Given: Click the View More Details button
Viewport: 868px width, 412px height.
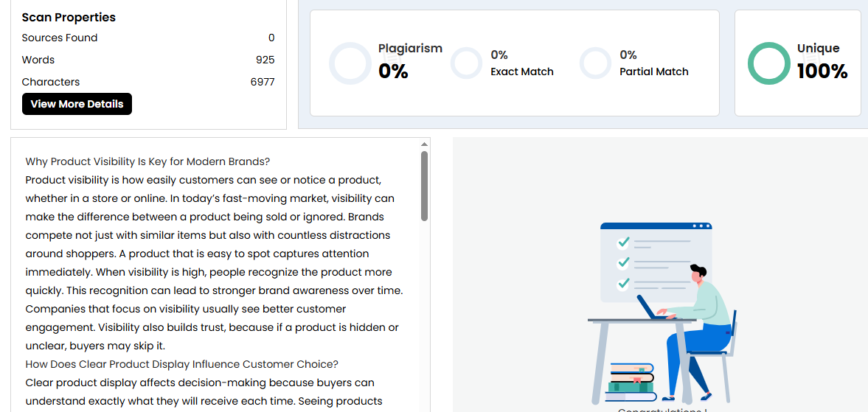Looking at the screenshot, I should coord(77,104).
